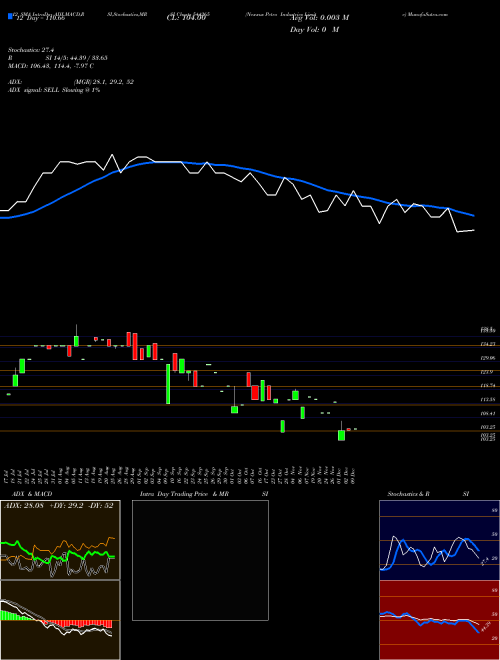Viewport: 500px width, 660px height.
Task: Click the 129.96 price level label
Action: [488, 358]
